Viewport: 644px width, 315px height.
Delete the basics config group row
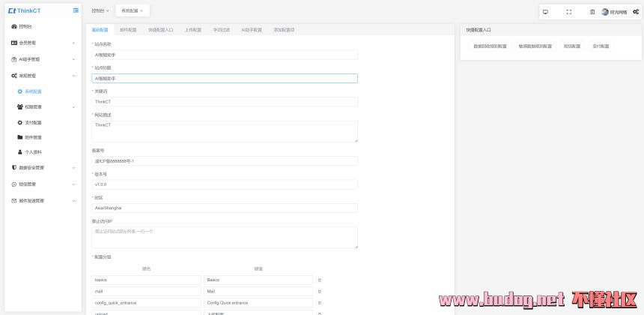tap(320, 280)
